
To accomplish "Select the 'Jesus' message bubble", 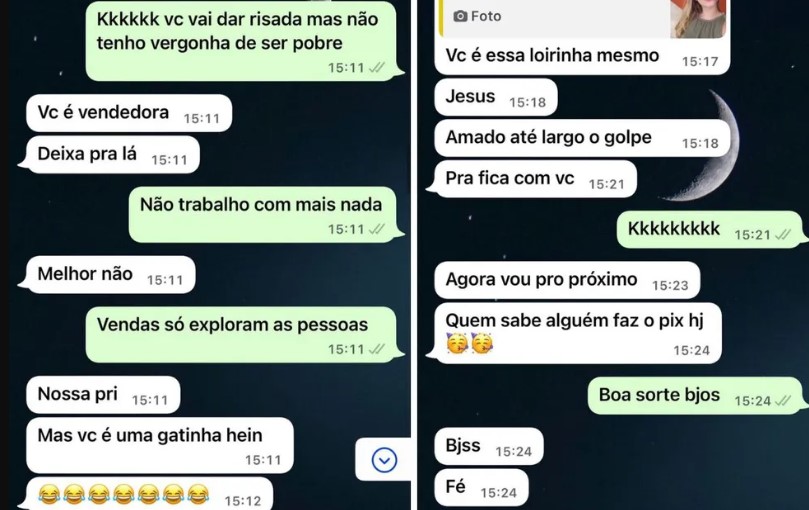I will (496, 97).
